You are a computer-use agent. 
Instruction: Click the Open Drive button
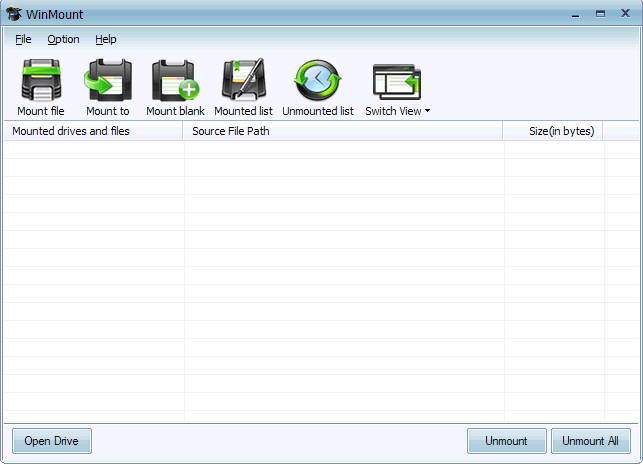(x=52, y=441)
